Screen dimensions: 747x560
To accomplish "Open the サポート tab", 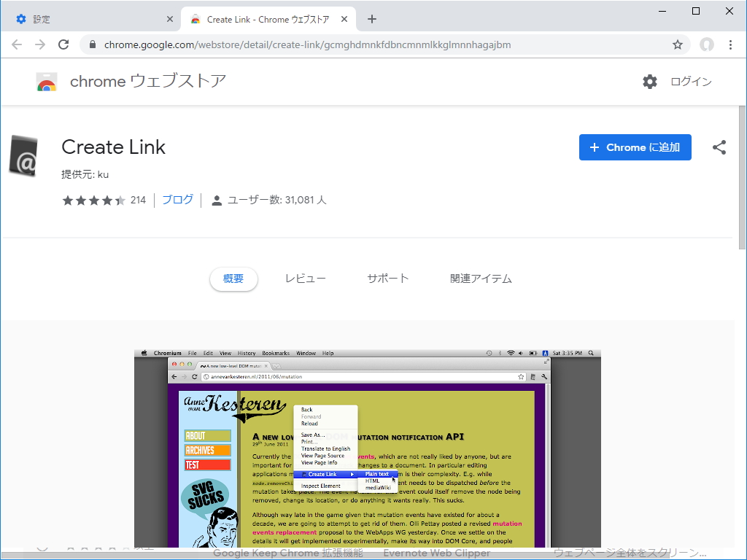I will pos(387,279).
